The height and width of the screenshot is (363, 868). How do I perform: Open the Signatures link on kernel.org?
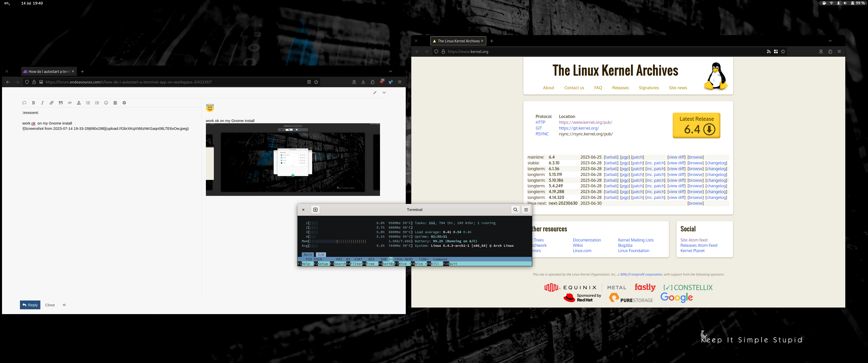tap(649, 87)
